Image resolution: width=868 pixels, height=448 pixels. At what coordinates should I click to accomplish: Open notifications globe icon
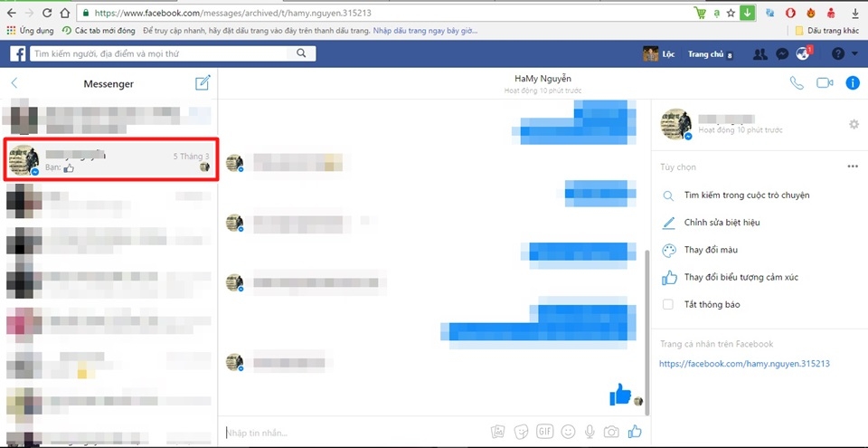coord(803,53)
